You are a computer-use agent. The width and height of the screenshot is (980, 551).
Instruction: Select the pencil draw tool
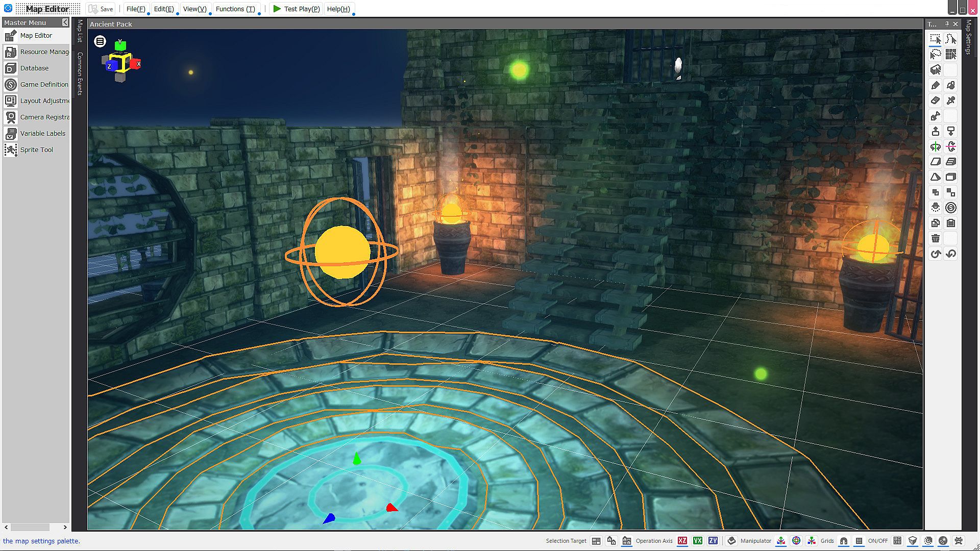935,85
